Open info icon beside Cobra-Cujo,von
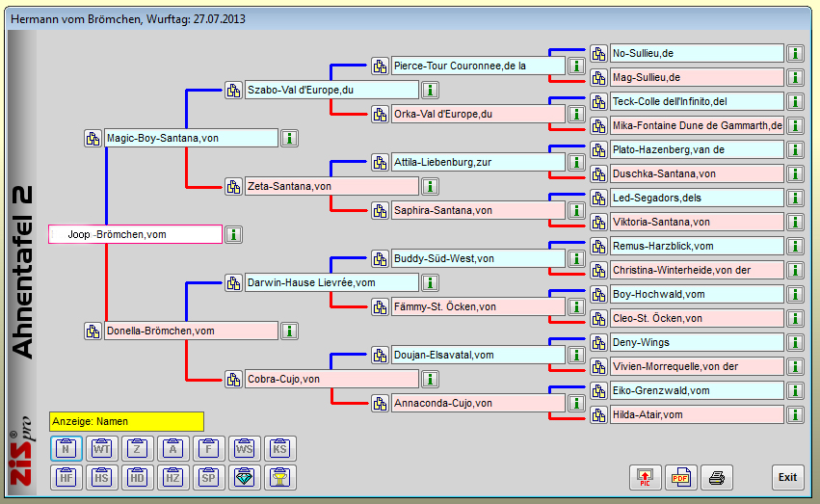The height and width of the screenshot is (504, 820). [x=430, y=380]
